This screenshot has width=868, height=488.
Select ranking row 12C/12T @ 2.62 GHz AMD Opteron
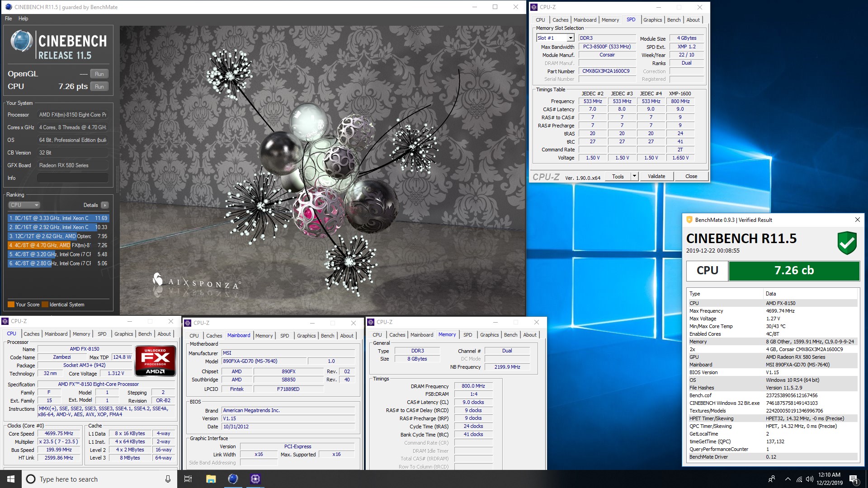pos(58,236)
